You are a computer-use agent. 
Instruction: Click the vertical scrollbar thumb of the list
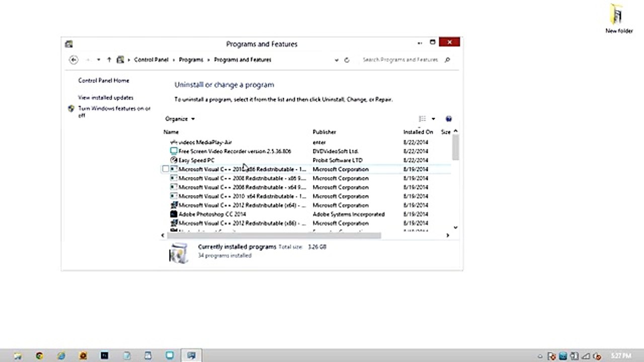[x=455, y=147]
